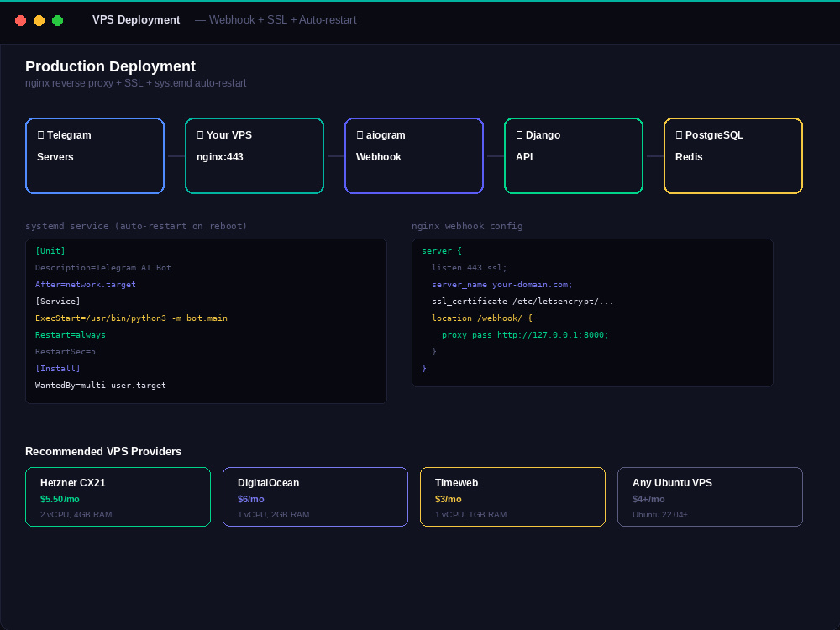The image size is (840, 630).
Task: Click the Restart=always line
Action: (71, 335)
